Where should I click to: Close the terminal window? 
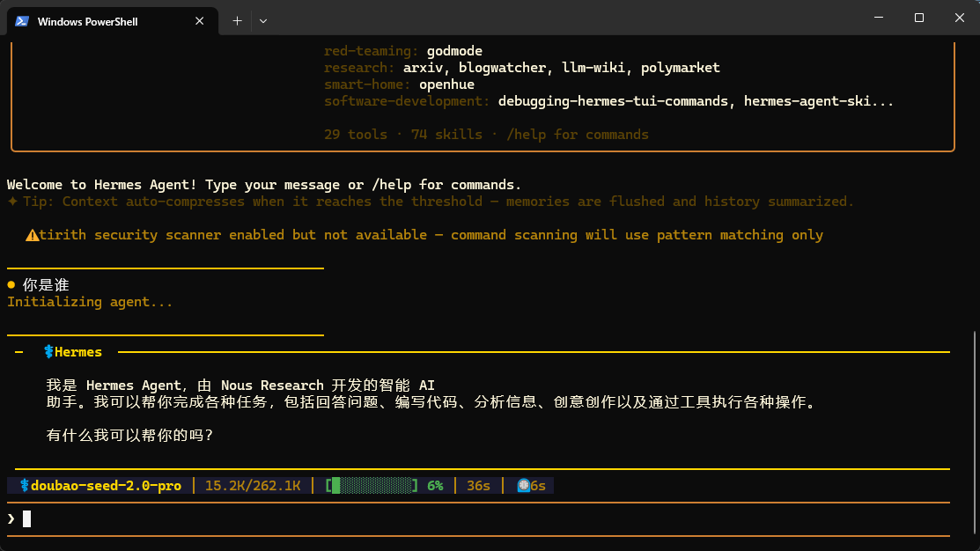coord(960,18)
